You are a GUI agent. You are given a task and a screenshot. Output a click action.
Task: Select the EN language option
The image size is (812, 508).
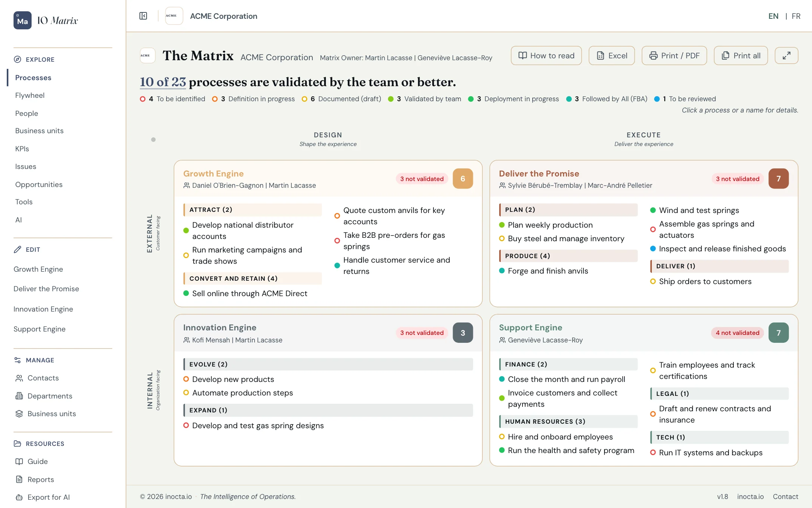[x=773, y=16]
